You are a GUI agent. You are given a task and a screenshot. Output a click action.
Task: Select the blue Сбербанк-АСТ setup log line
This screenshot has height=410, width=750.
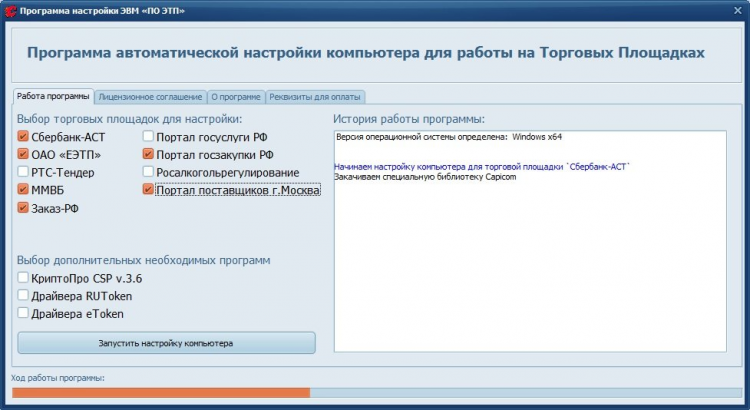tap(482, 167)
